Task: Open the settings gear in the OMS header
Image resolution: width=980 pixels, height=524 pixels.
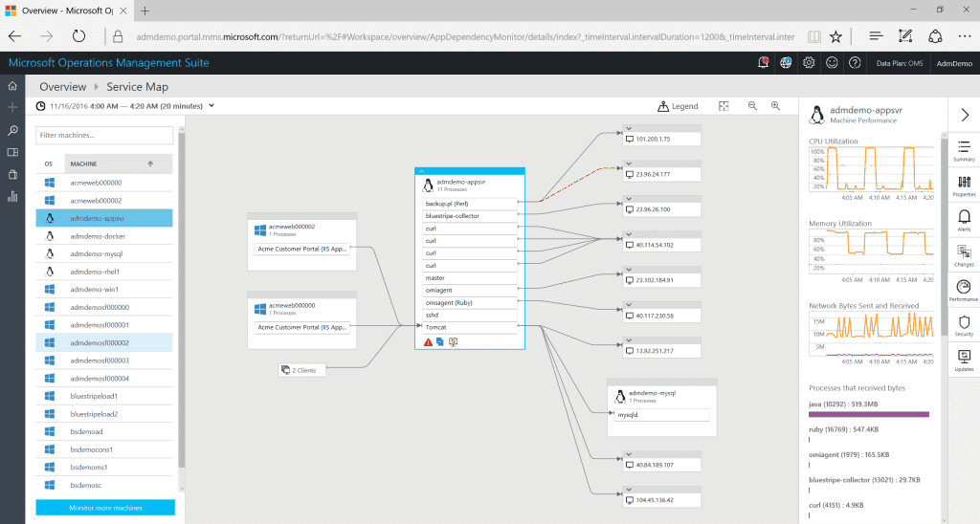Action: 809,63
